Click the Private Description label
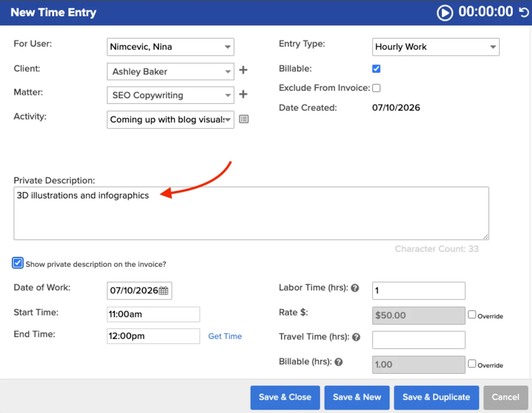This screenshot has height=413, width=532. tap(55, 181)
